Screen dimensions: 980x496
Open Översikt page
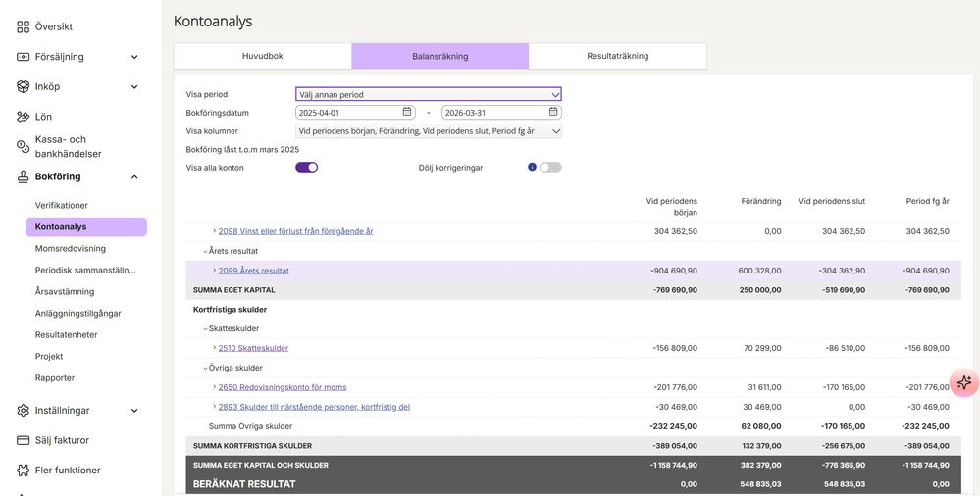coord(54,26)
